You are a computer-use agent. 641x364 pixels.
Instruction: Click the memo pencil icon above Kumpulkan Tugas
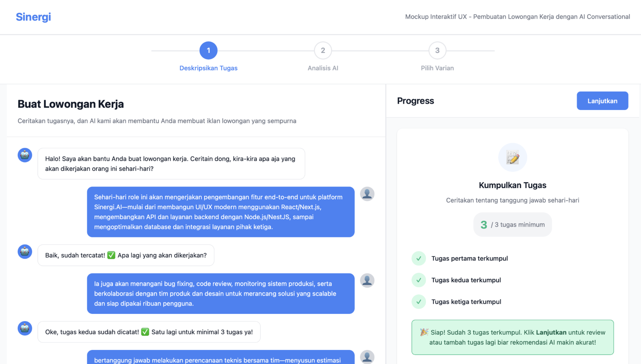pos(512,157)
